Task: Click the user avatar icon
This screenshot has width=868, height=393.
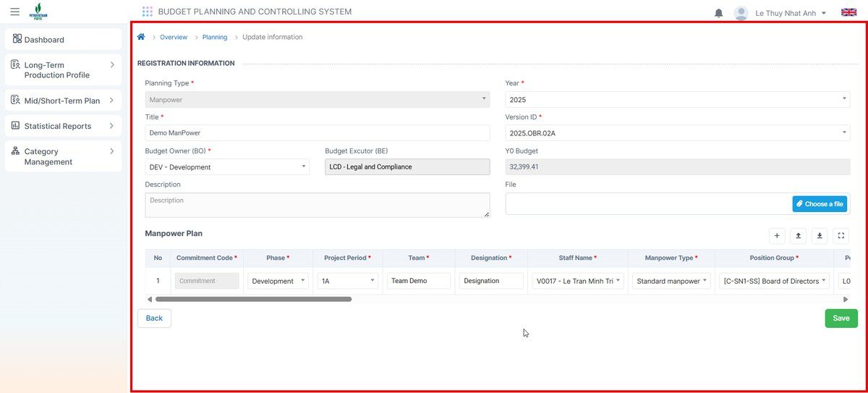Action: [x=741, y=13]
